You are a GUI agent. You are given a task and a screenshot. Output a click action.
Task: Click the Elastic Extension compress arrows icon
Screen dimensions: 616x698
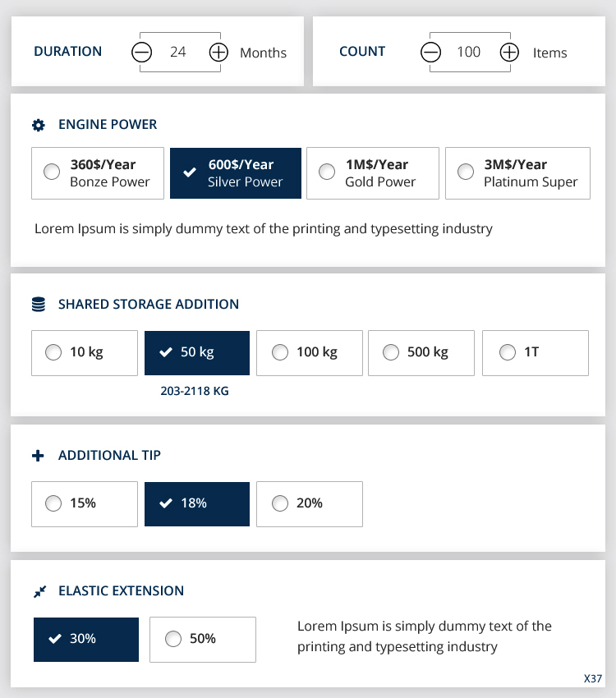point(39,591)
